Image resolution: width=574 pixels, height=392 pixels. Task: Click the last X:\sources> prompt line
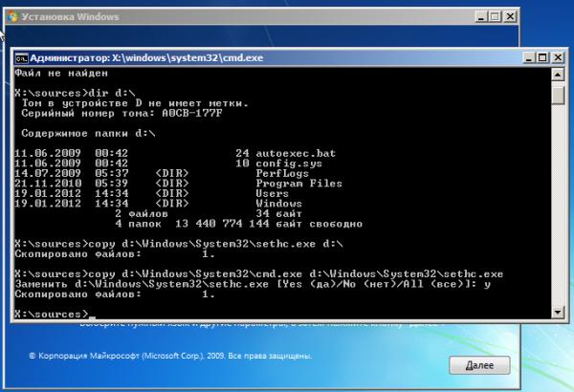click(53, 314)
